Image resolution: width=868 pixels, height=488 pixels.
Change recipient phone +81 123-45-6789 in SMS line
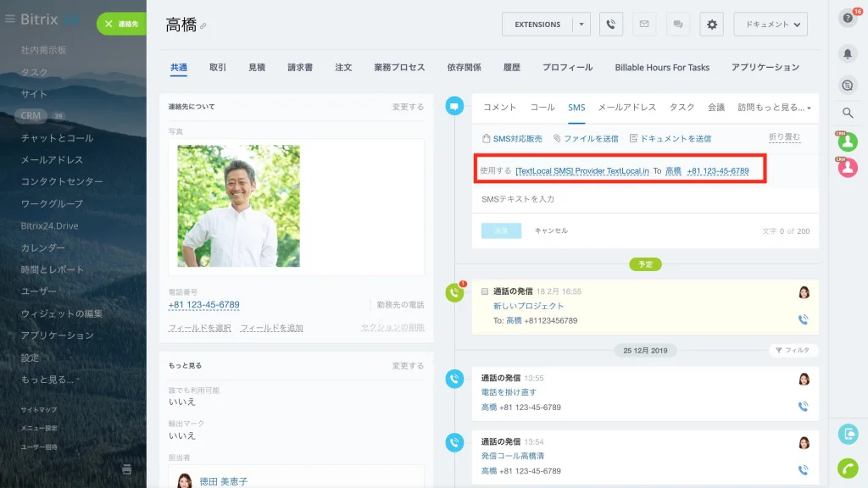click(x=717, y=171)
